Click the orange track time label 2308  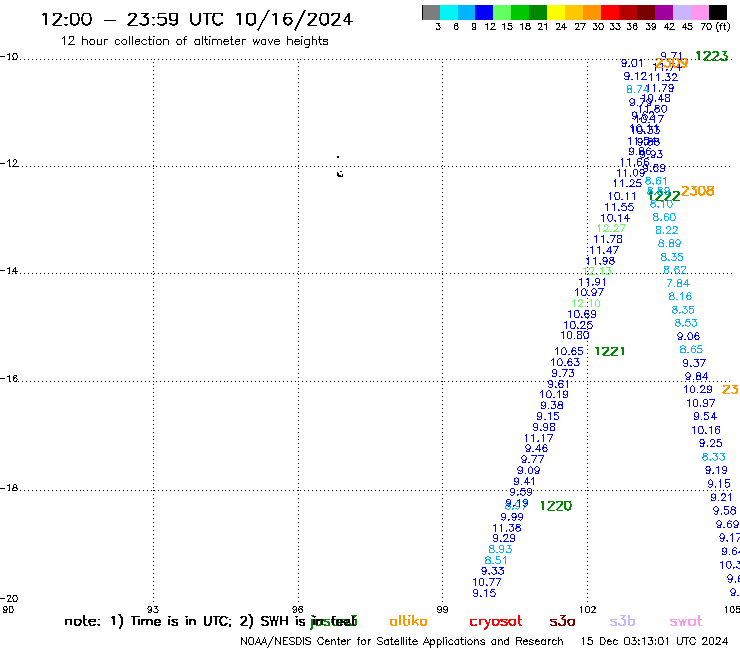coord(698,191)
